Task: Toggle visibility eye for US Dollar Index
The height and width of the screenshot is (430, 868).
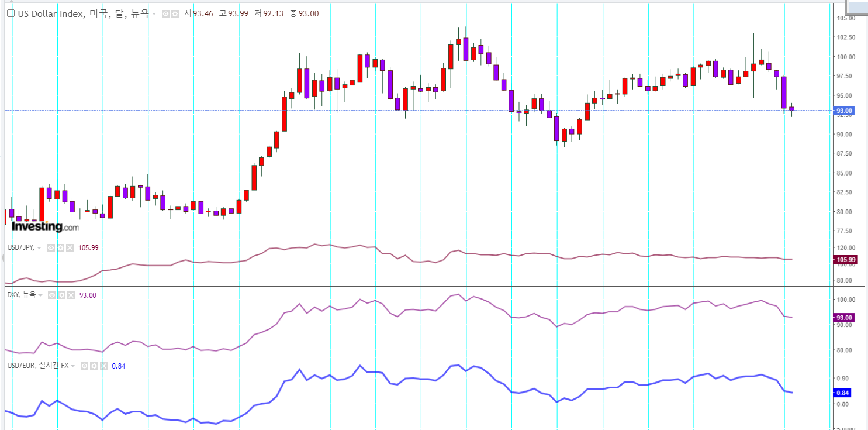Action: pyautogui.click(x=165, y=13)
